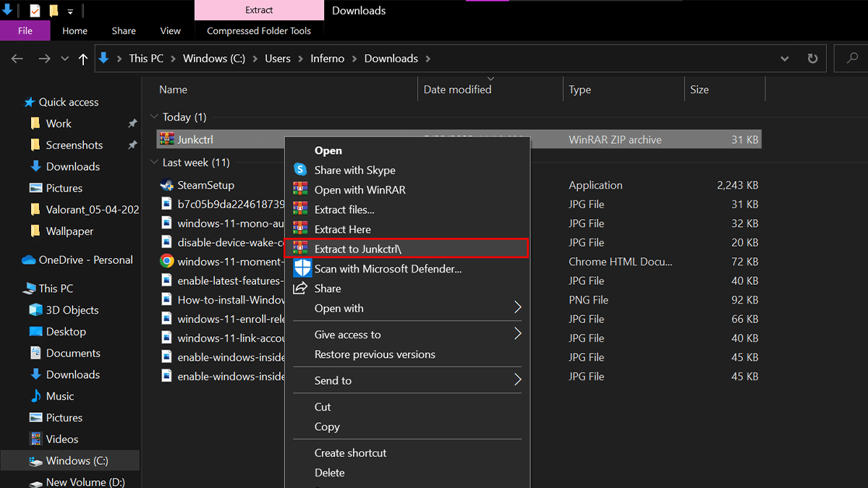This screenshot has height=488, width=868.
Task: Switch to the View ribbon tab
Action: 170,31
